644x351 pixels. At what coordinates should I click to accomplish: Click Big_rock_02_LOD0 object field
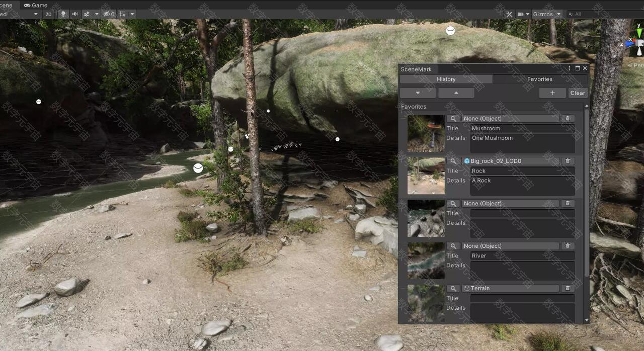click(510, 161)
